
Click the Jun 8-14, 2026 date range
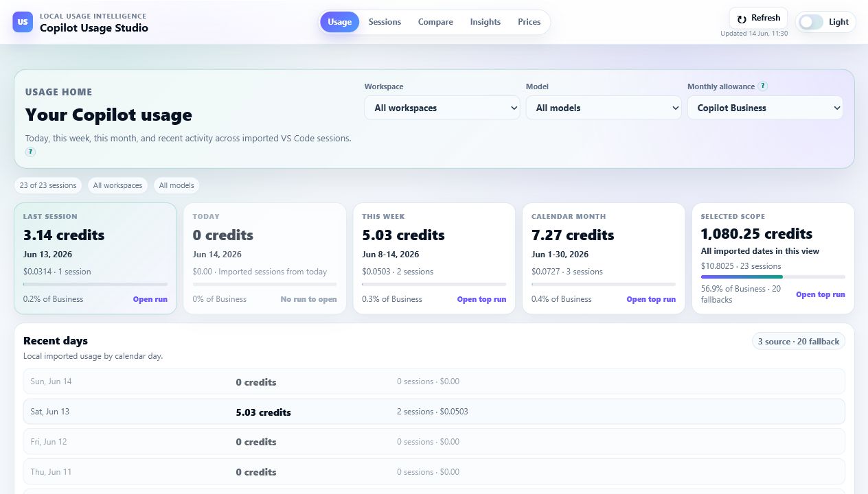pos(391,255)
